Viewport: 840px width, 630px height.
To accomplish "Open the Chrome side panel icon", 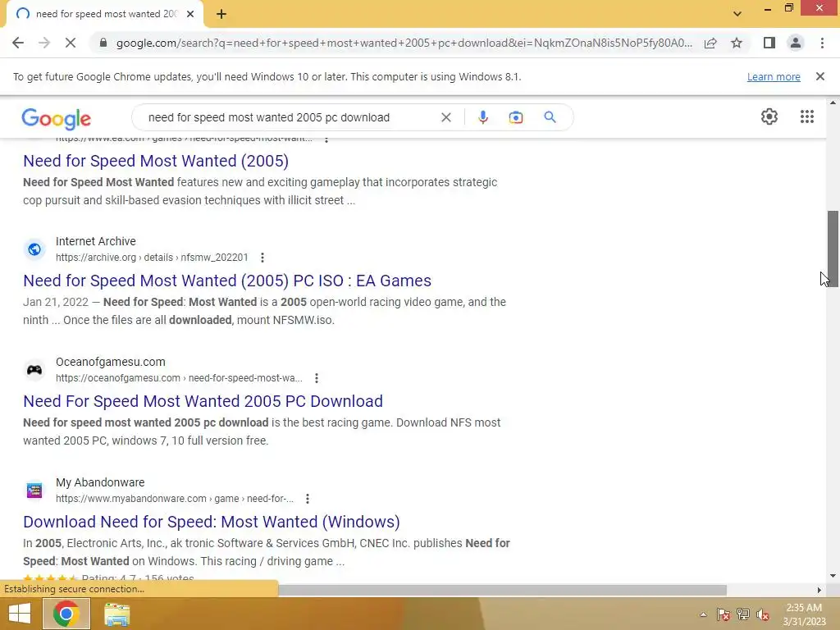I will (x=769, y=43).
